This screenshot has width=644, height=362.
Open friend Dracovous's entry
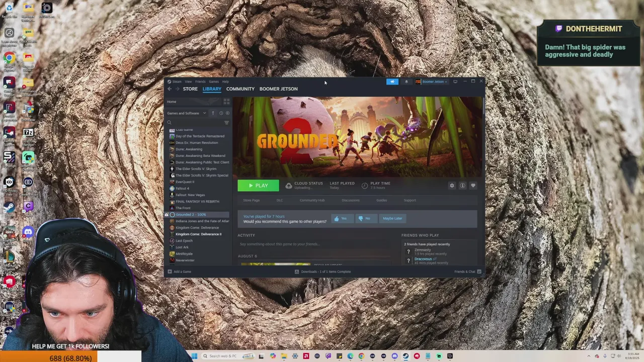tap(427, 261)
